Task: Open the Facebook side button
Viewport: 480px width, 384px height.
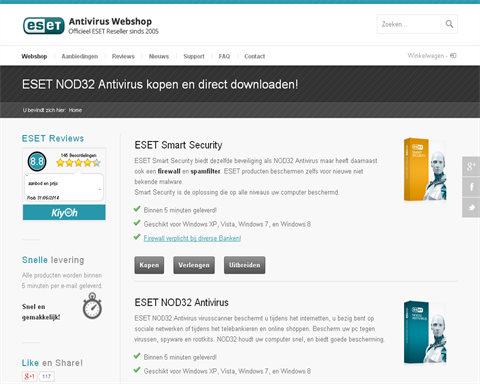Action: pos(471,187)
